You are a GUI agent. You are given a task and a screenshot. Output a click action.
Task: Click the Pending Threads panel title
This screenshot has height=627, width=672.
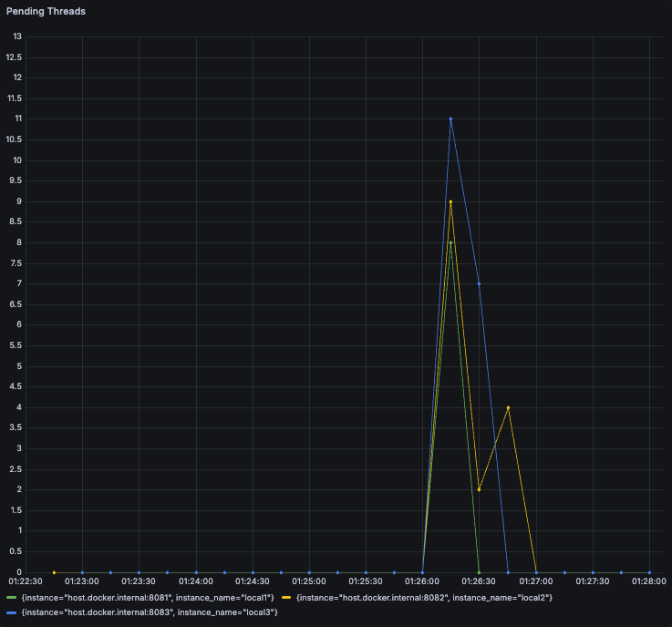(46, 12)
